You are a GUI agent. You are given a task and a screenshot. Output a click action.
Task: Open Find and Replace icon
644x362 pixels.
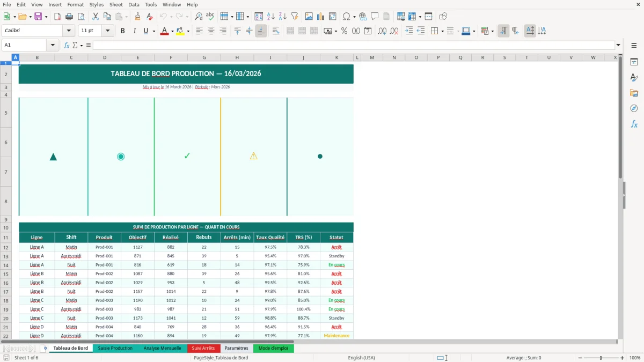(199, 17)
